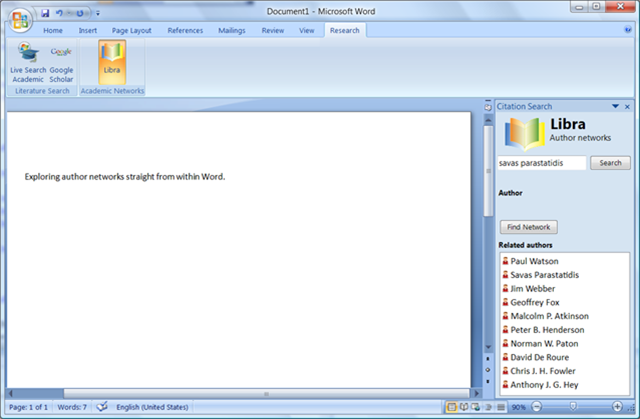Select Jim Webber in related authors
Viewport: 640px width, 419px height.
tap(528, 289)
